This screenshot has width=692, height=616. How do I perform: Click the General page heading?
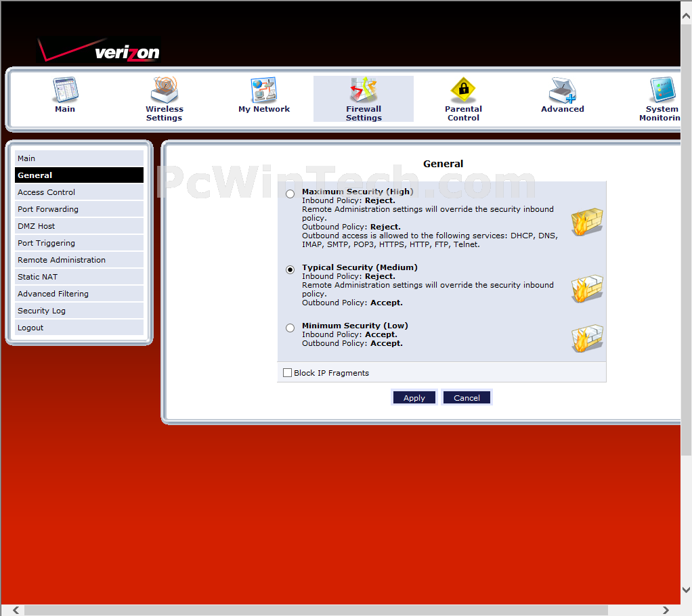point(443,164)
